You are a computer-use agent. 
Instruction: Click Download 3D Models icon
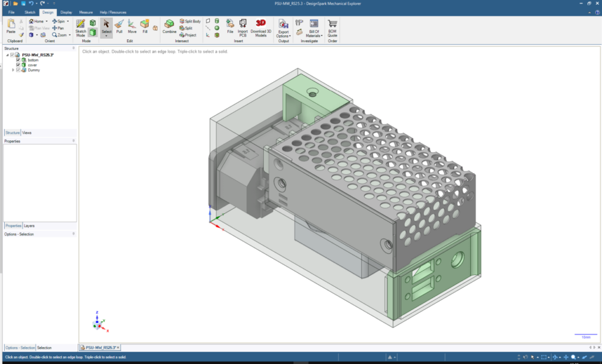pos(260,26)
